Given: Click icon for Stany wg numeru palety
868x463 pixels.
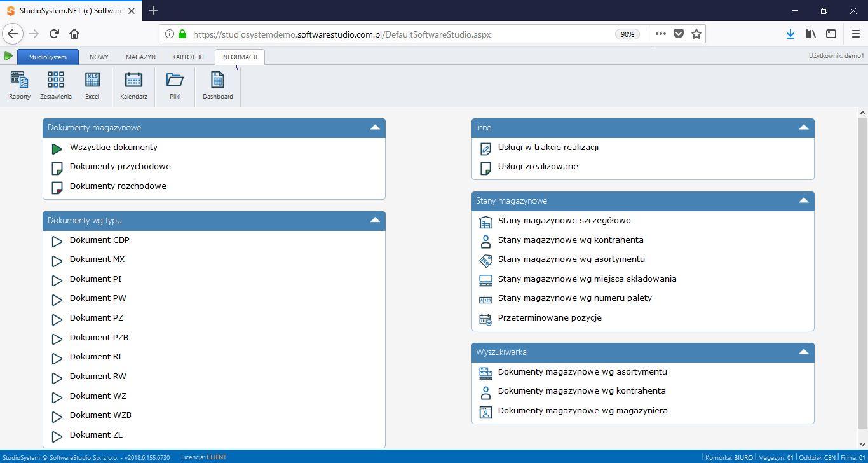Looking at the screenshot, I should [x=485, y=300].
